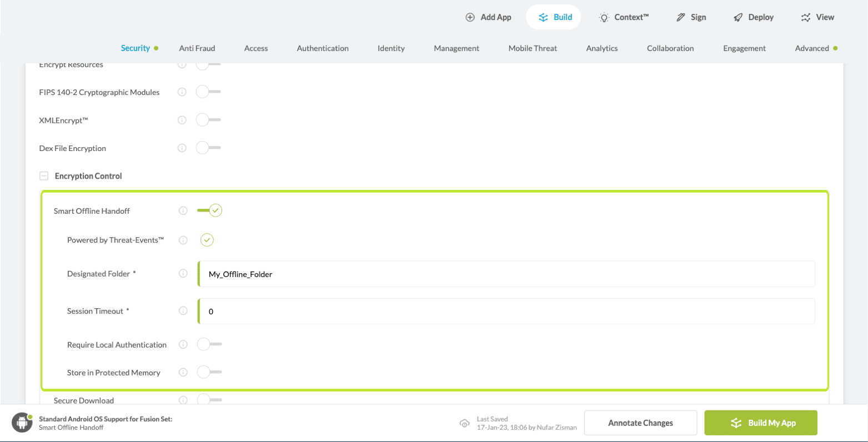Open the Mobile Threat category

[x=532, y=48]
